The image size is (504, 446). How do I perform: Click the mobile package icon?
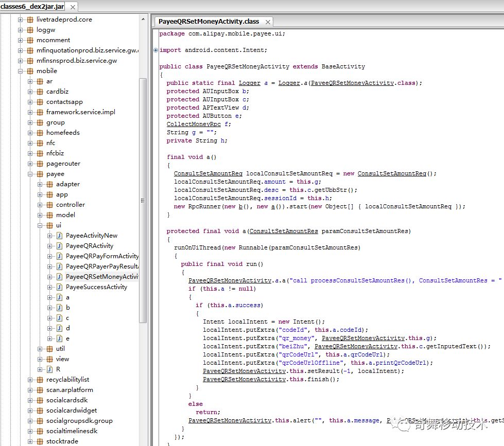[30, 71]
